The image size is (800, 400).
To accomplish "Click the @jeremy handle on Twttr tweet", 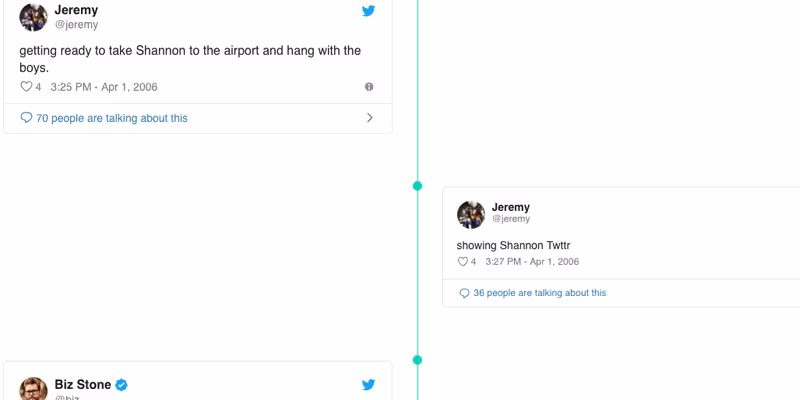I will click(511, 219).
